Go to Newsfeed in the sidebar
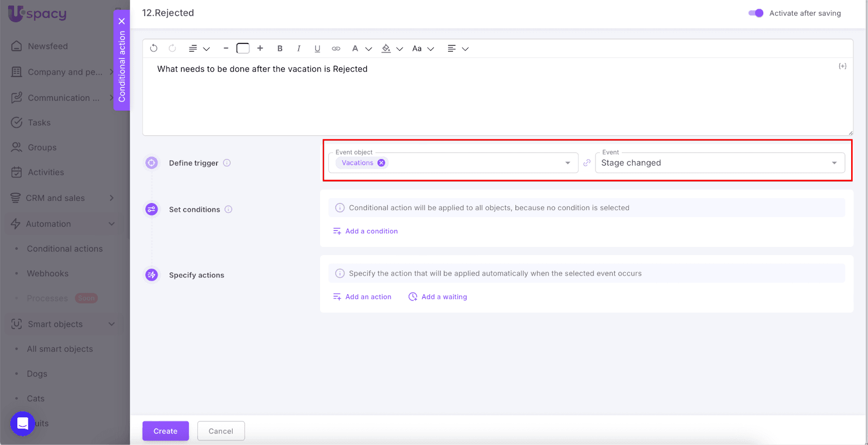868x445 pixels. click(48, 46)
